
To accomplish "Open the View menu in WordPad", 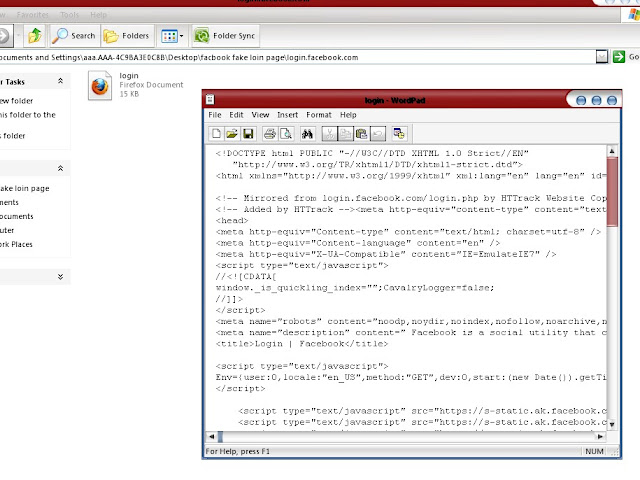I will [260, 115].
